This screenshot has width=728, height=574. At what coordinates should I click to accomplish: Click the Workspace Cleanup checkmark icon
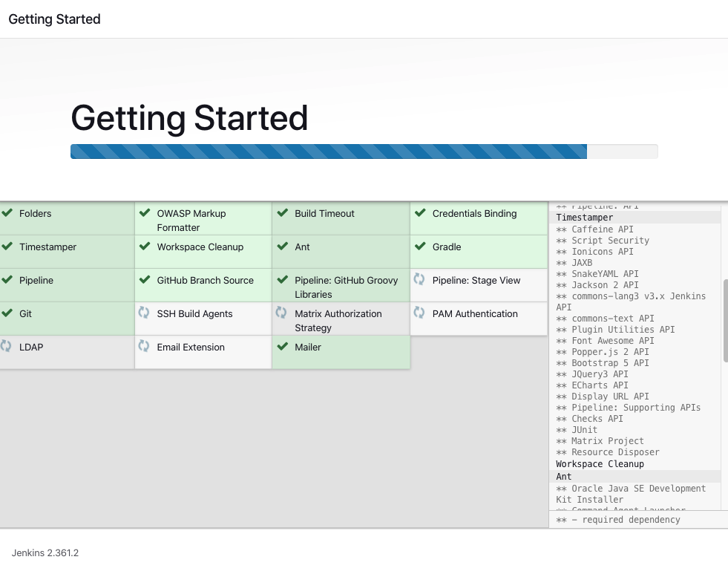coord(145,246)
